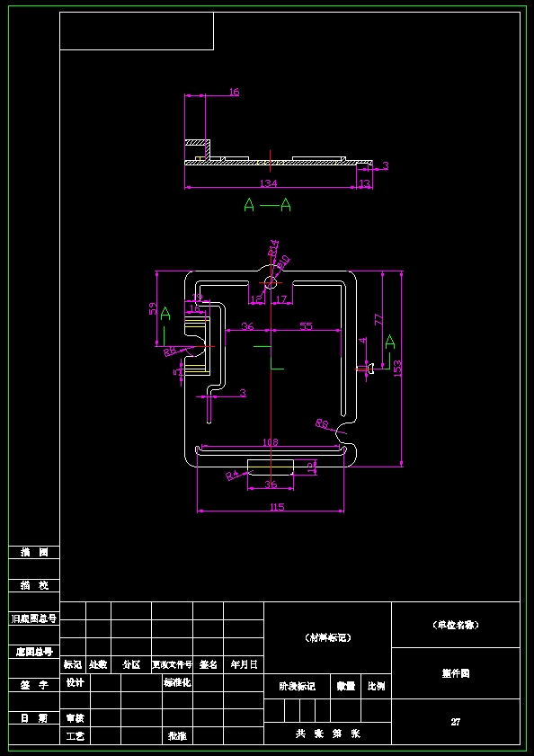This screenshot has width=534, height=756.
Task: Click the "134" length dimension text
Action: pyautogui.click(x=269, y=183)
